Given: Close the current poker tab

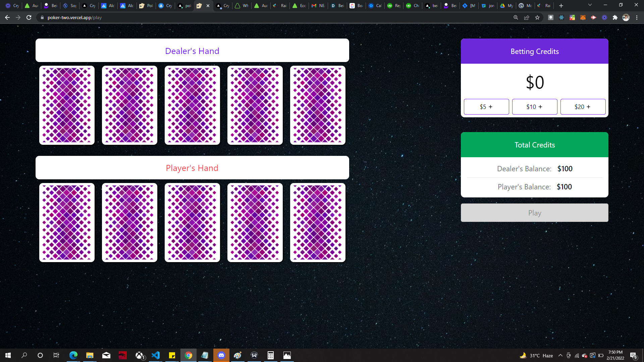Looking at the screenshot, I should tap(208, 6).
